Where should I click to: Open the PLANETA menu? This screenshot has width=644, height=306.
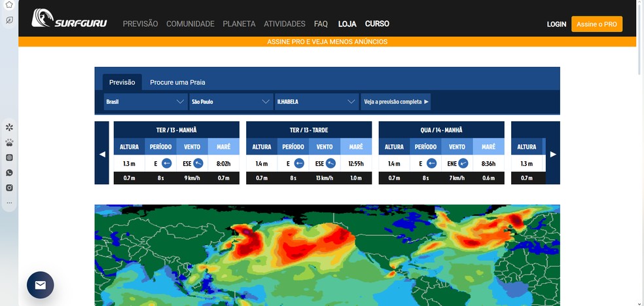(239, 24)
